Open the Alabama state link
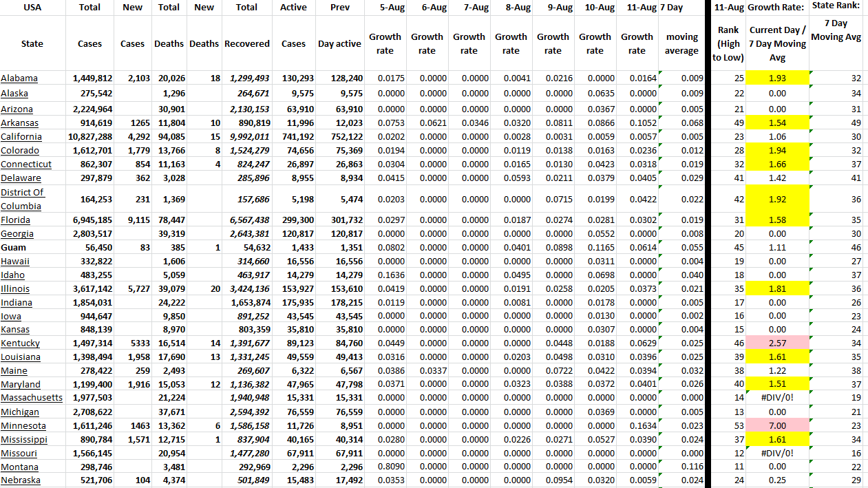The height and width of the screenshot is (488, 868). (x=19, y=78)
